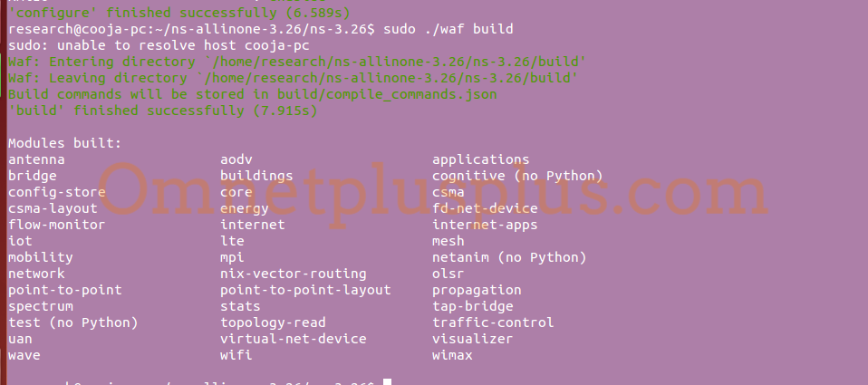Click the 'applications' module text
The width and height of the screenshot is (868, 385).
pyautogui.click(x=480, y=159)
